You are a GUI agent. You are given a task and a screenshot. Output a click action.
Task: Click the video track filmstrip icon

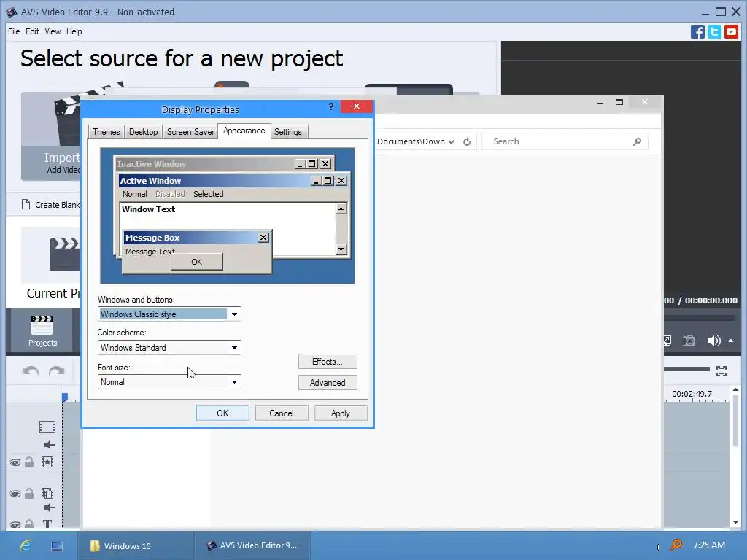click(47, 427)
